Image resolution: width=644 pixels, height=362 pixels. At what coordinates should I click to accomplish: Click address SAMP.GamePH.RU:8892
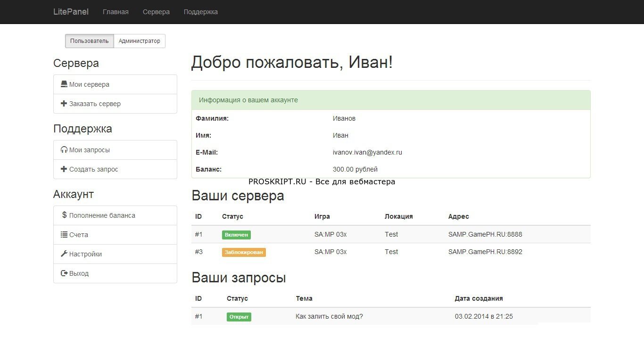tap(485, 252)
